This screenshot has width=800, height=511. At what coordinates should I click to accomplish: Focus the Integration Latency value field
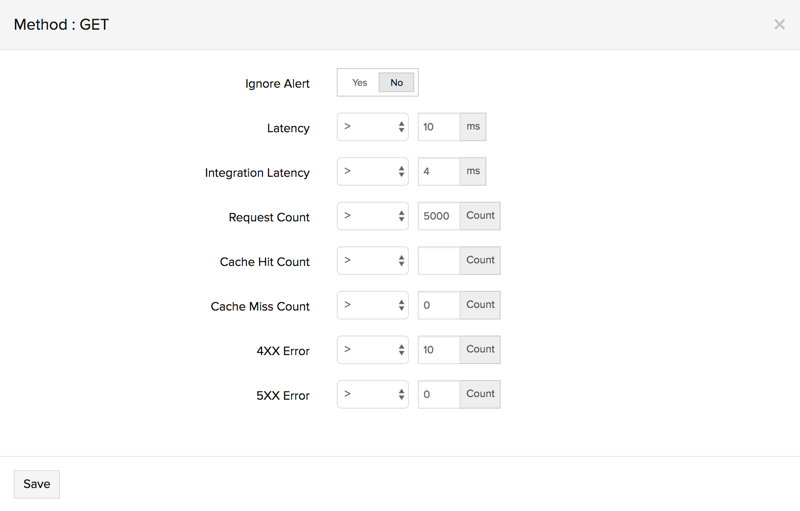tap(438, 172)
